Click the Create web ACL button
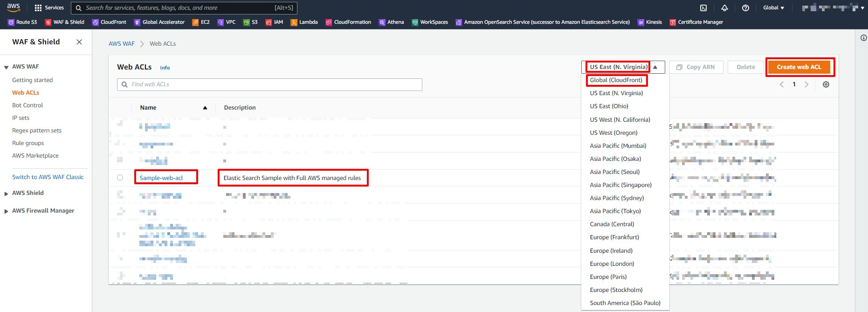This screenshot has height=312, width=868. point(799,67)
